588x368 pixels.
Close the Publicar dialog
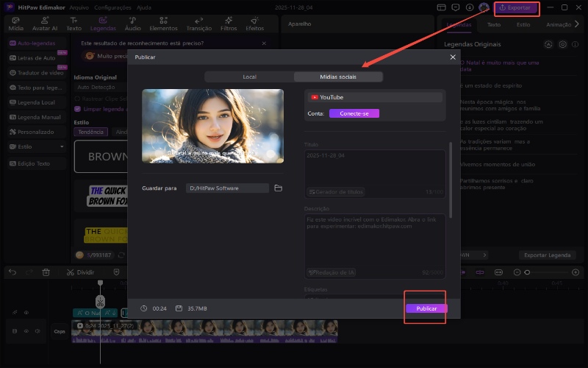coord(452,57)
